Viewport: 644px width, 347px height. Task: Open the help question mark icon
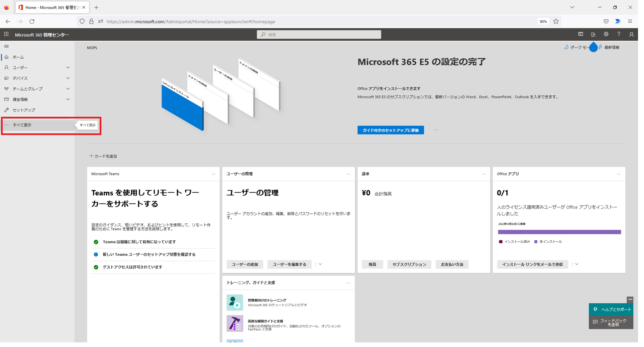click(619, 34)
